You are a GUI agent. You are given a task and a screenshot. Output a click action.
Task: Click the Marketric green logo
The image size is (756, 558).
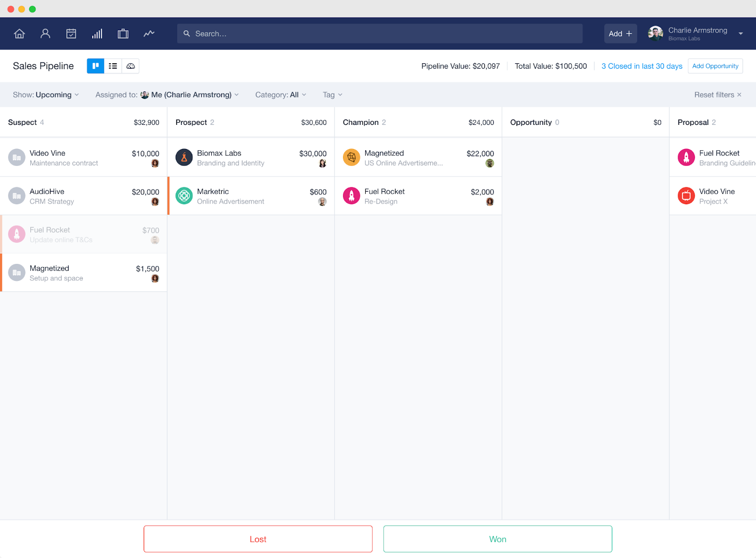click(x=184, y=196)
